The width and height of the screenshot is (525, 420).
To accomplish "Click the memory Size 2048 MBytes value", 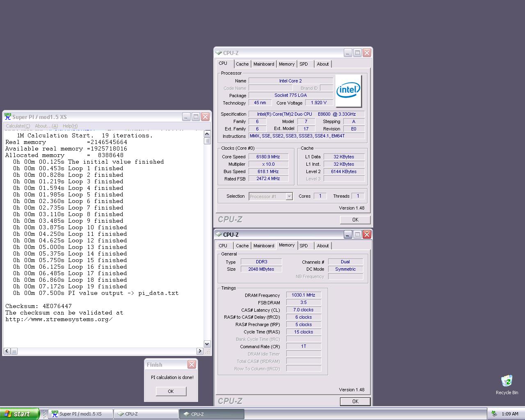I will coord(261,269).
